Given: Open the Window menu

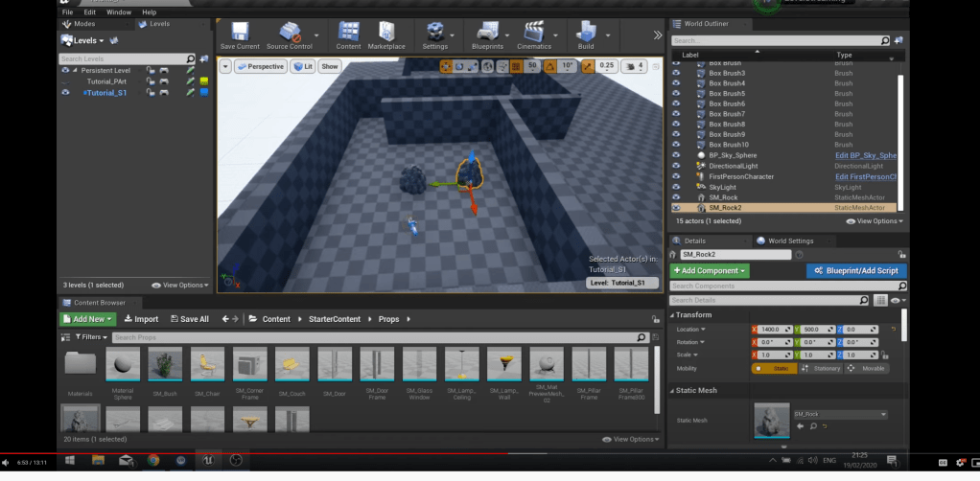Looking at the screenshot, I should pos(120,11).
